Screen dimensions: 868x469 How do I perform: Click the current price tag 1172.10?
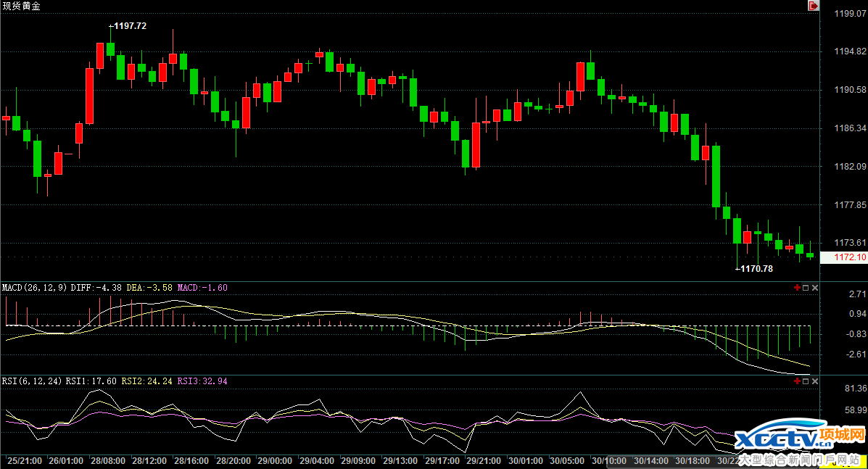[850, 257]
